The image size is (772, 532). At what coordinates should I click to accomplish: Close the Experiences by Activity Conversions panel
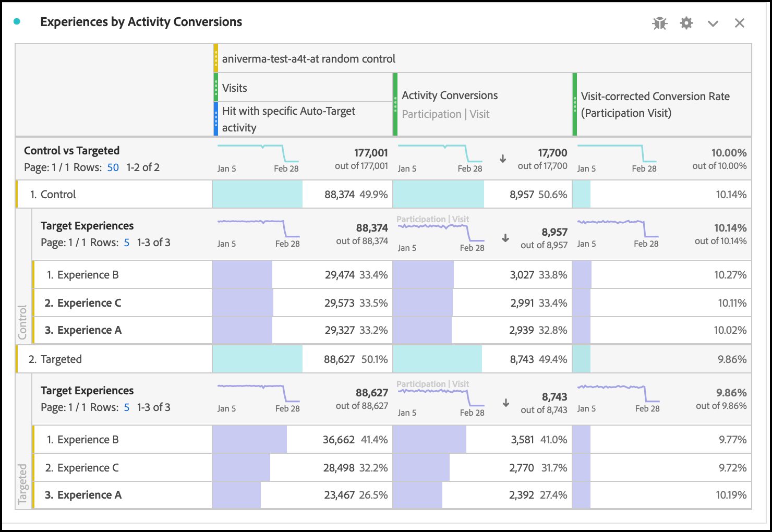(740, 23)
